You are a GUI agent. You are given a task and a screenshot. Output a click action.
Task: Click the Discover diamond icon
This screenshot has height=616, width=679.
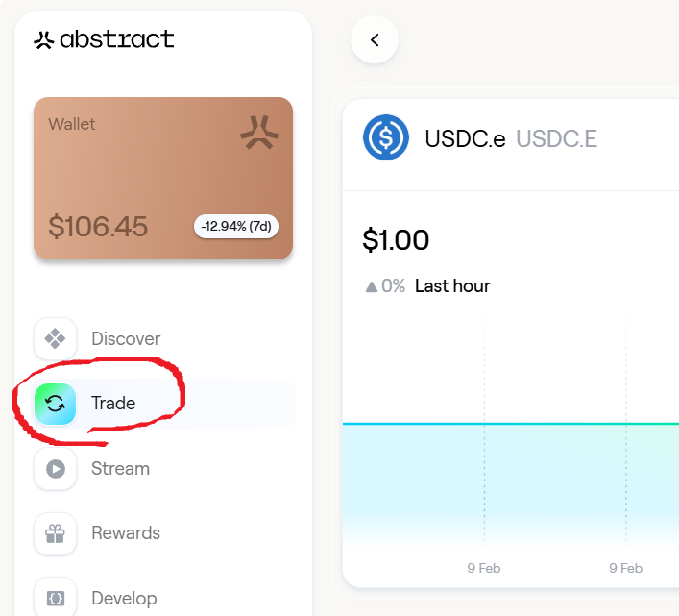[x=56, y=339]
